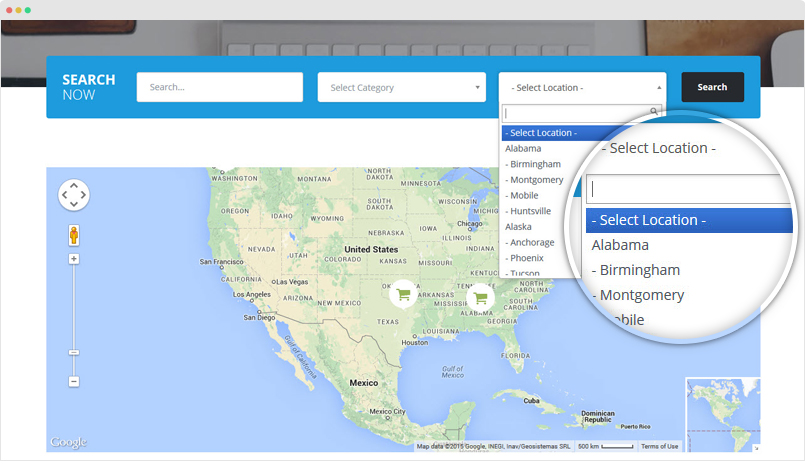Click the location filter search box

581,113
